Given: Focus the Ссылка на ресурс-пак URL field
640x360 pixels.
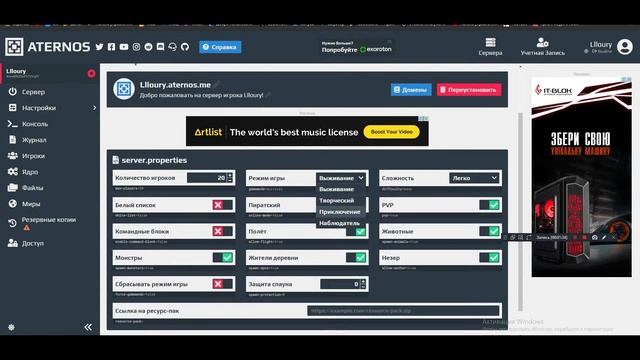Looking at the screenshot, I should 403,311.
